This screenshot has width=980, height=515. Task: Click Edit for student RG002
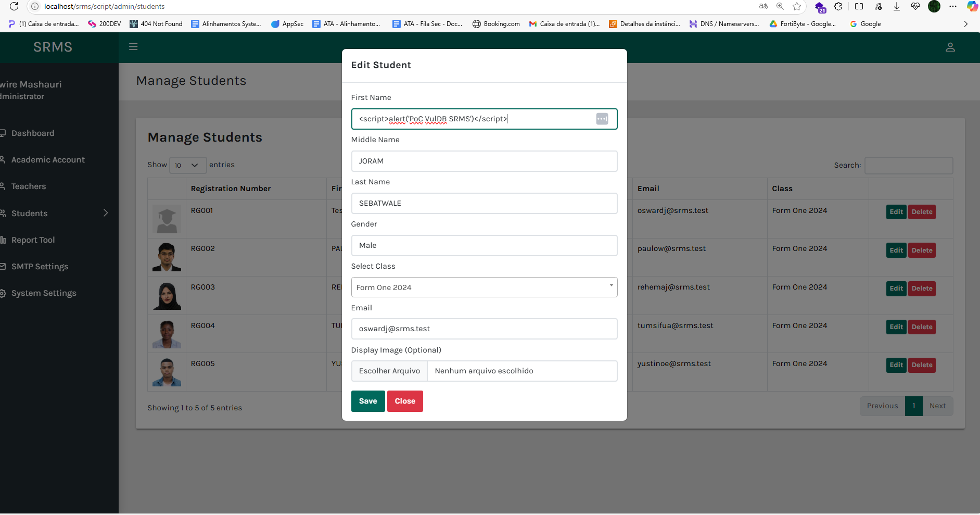click(x=896, y=250)
